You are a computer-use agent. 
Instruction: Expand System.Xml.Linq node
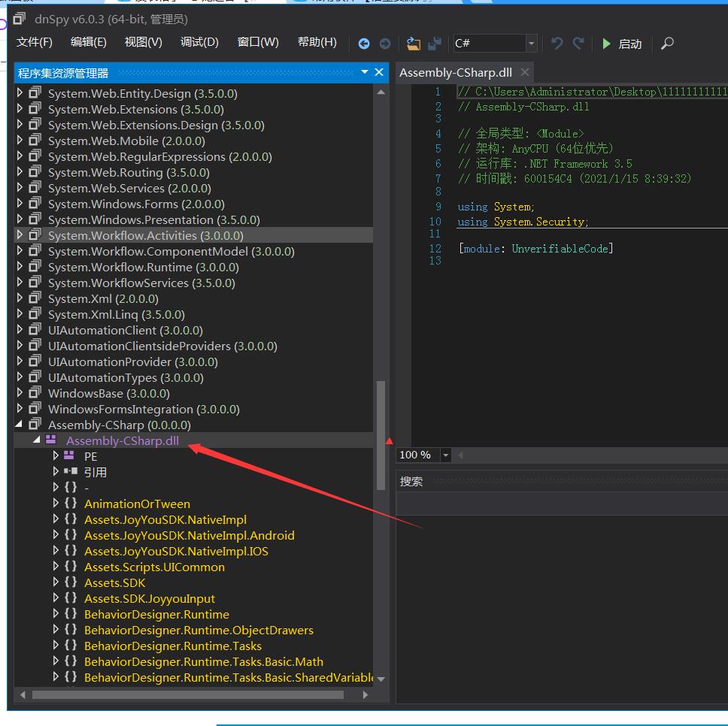20,313
